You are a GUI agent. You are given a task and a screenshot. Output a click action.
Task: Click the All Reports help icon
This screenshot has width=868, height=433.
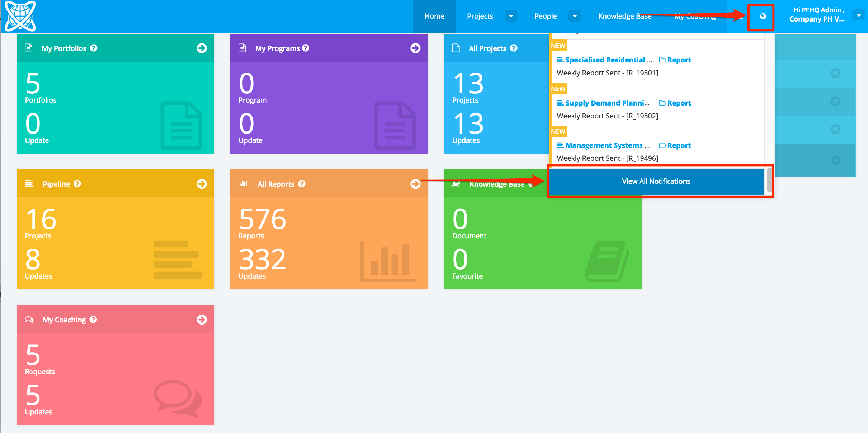click(302, 184)
